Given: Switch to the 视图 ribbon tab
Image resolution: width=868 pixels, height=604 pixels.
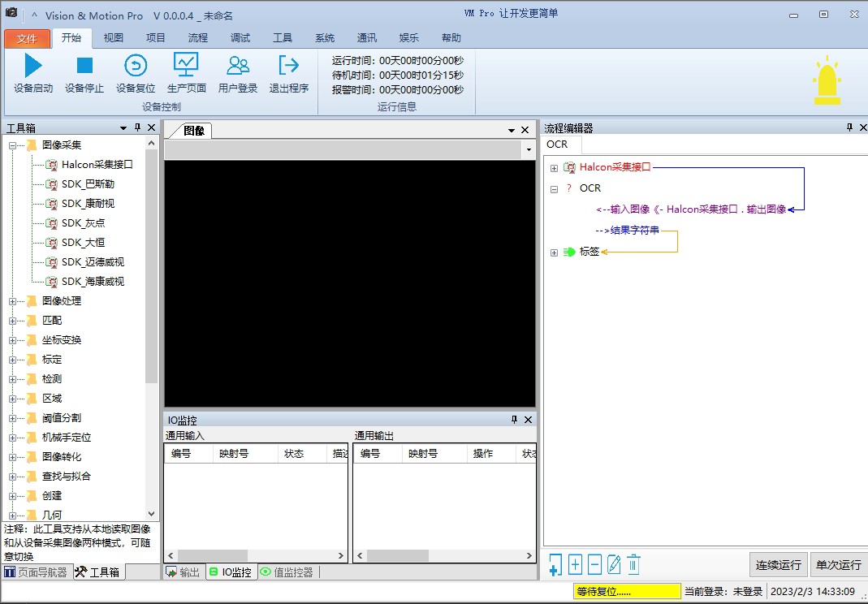Looking at the screenshot, I should 114,37.
